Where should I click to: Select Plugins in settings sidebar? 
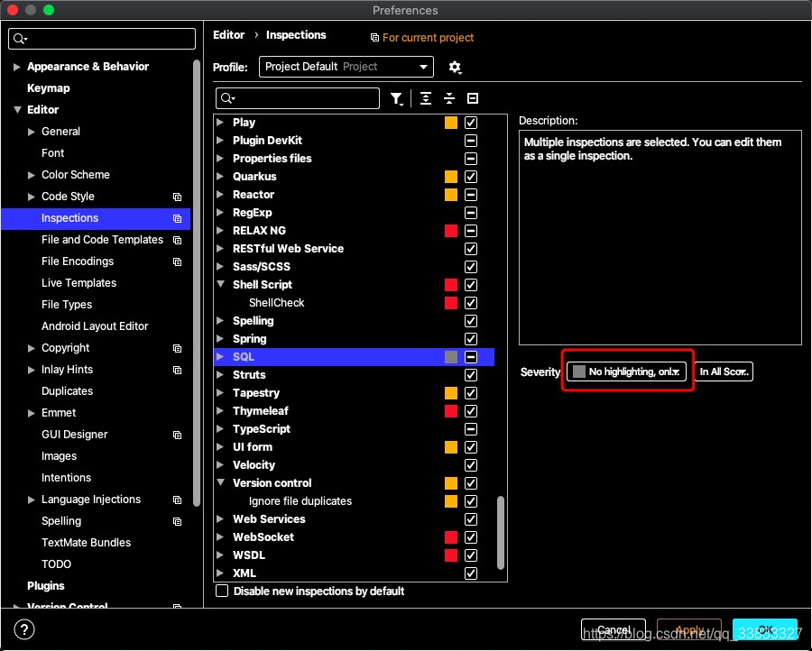click(x=46, y=586)
